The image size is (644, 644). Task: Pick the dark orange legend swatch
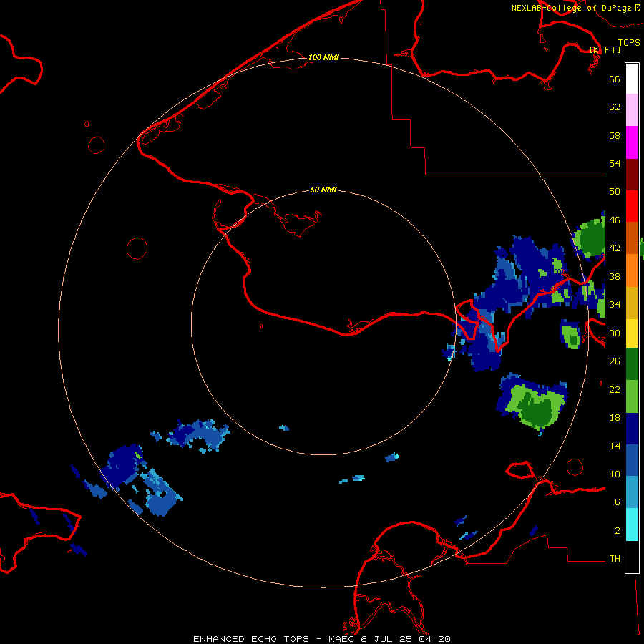pos(632,238)
